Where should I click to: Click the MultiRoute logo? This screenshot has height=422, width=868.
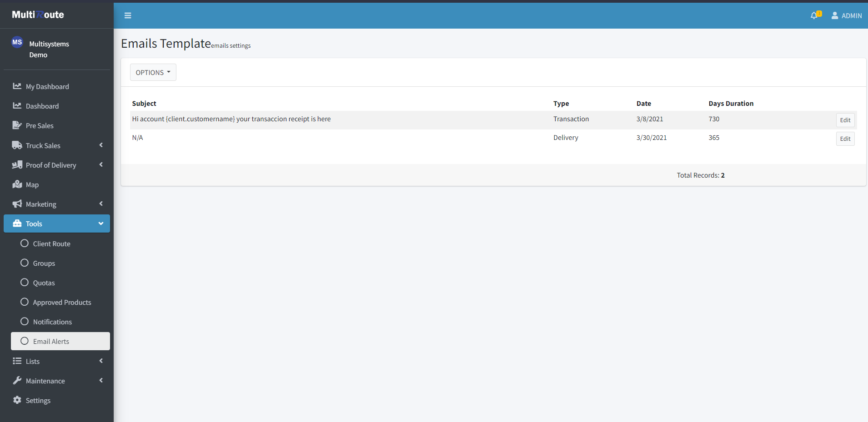coord(38,15)
